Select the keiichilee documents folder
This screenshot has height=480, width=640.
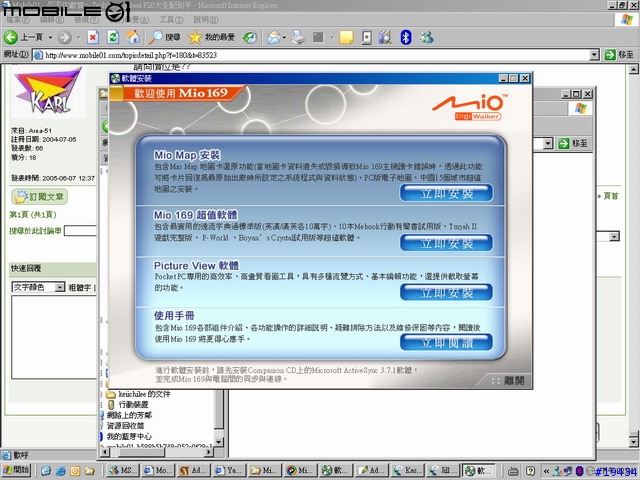[139, 394]
